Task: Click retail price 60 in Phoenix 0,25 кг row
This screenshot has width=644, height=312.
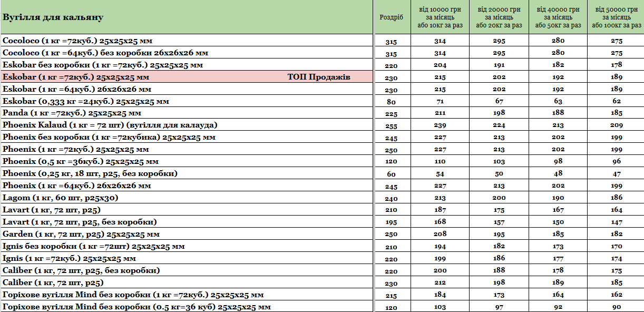Action: 391,174
